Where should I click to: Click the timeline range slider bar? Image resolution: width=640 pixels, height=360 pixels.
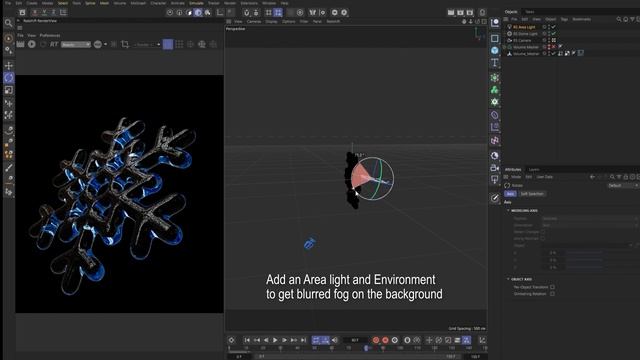pos(358,356)
